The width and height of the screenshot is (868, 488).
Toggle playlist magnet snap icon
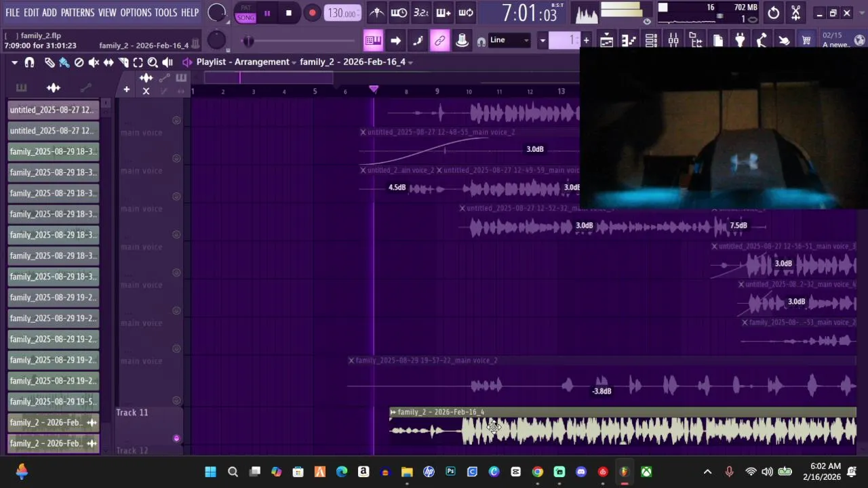tap(29, 62)
